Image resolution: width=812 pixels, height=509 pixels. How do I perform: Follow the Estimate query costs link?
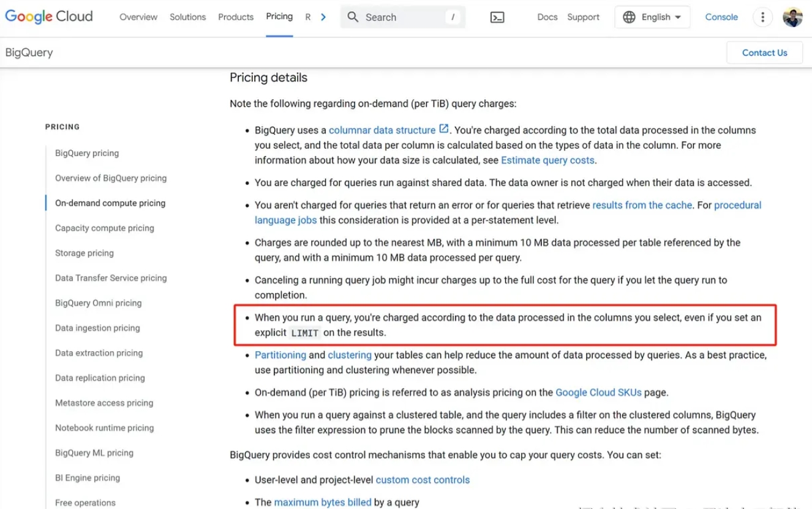547,160
